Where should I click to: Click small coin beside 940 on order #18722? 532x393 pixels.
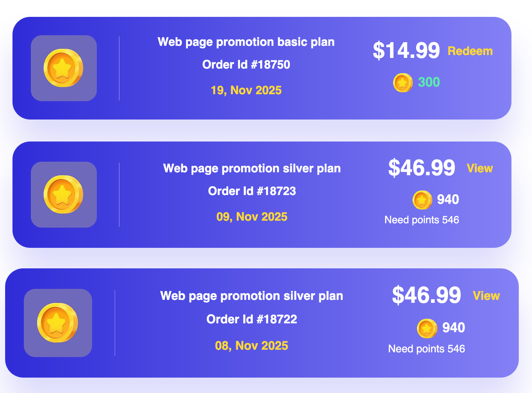tap(427, 328)
